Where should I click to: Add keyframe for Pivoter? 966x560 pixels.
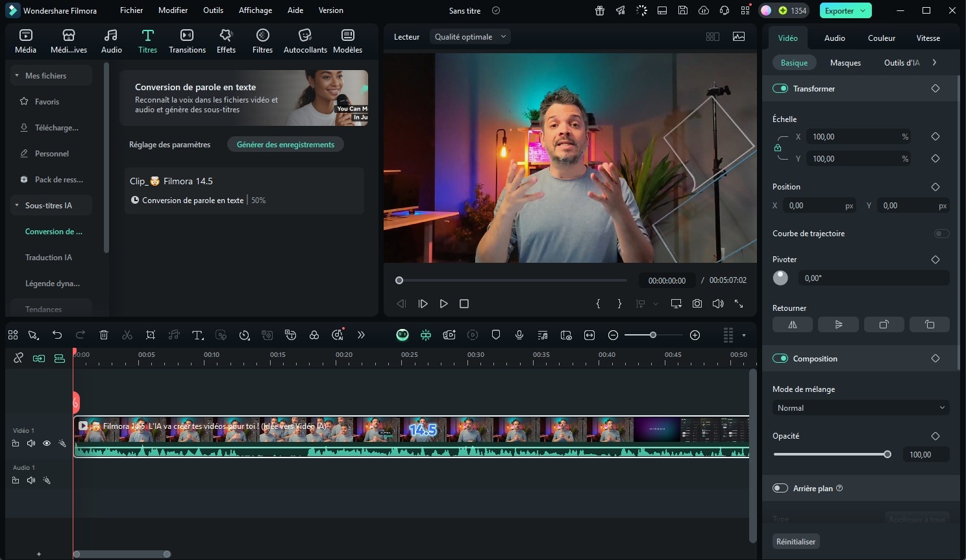935,260
